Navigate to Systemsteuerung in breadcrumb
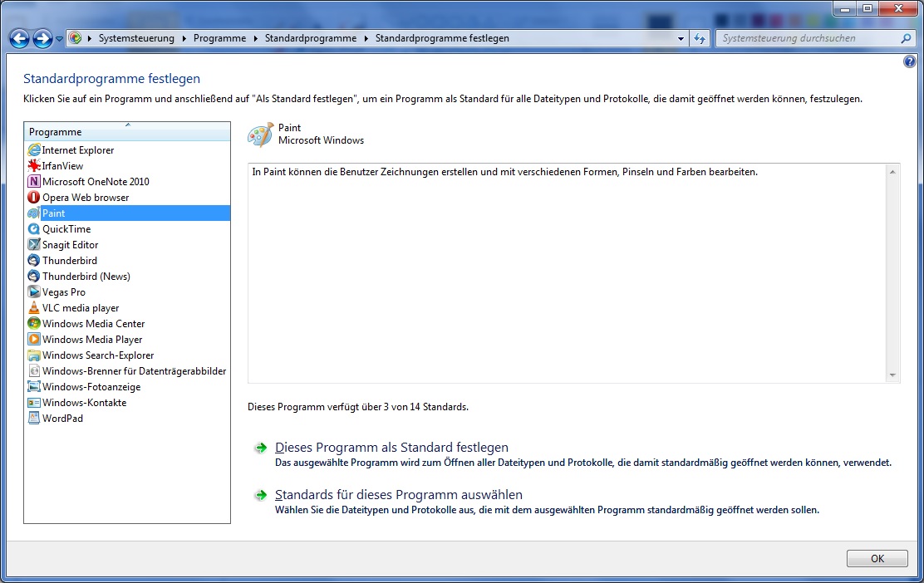The image size is (924, 583). 136,38
